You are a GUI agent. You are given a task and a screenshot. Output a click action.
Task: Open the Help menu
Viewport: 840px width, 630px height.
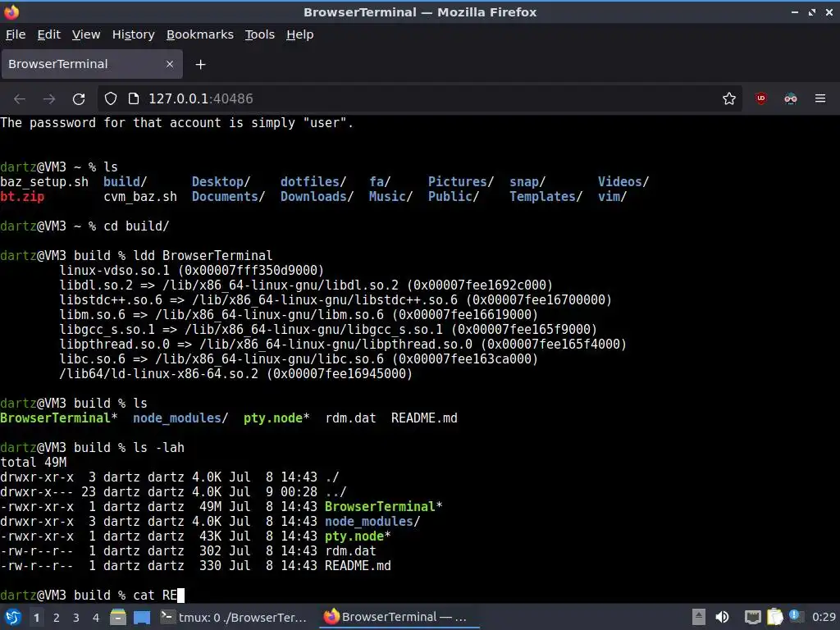pyautogui.click(x=299, y=34)
